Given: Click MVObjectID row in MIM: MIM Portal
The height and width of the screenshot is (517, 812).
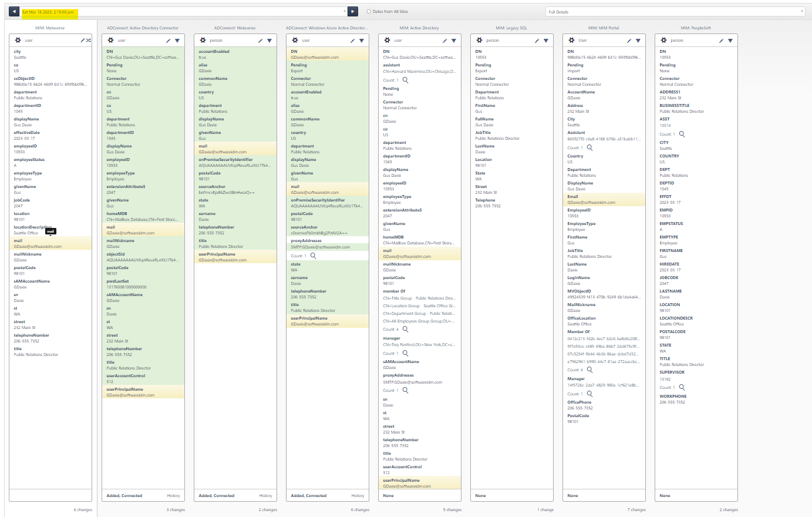Looking at the screenshot, I should tap(604, 294).
